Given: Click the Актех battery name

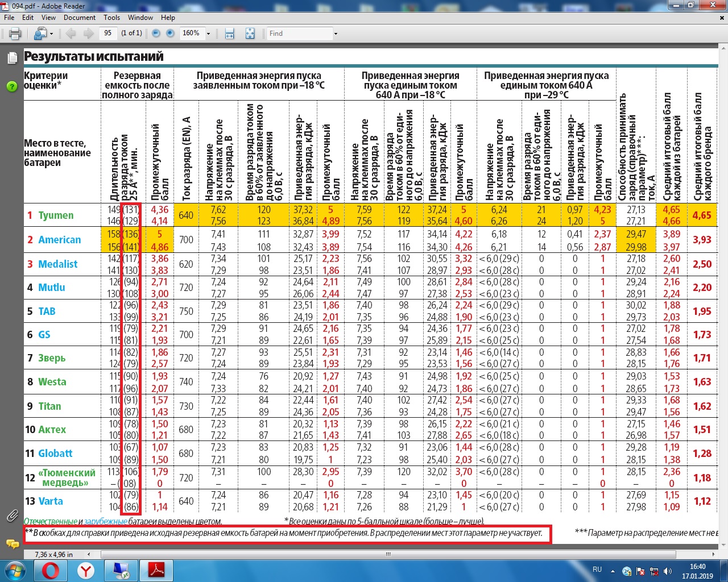Looking at the screenshot, I should point(52,430).
